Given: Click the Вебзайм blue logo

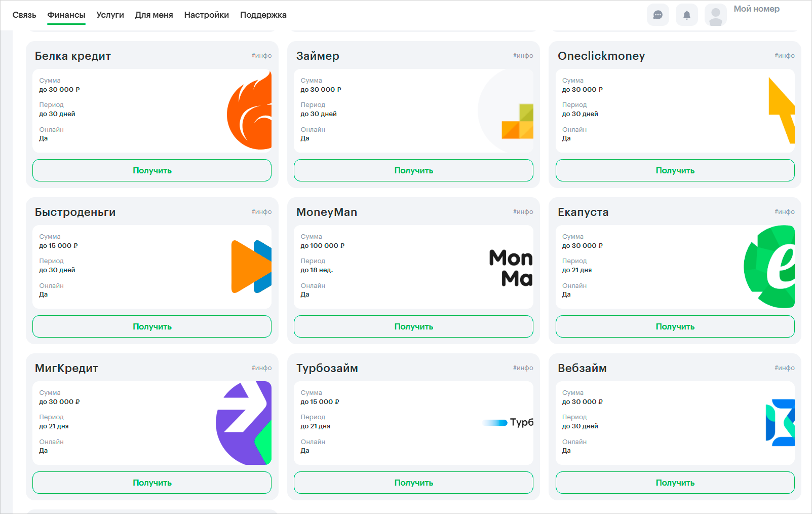Looking at the screenshot, I should (780, 423).
